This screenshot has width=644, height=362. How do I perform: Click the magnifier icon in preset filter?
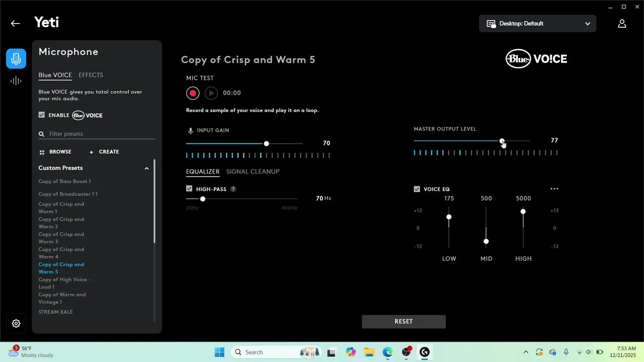[42, 134]
